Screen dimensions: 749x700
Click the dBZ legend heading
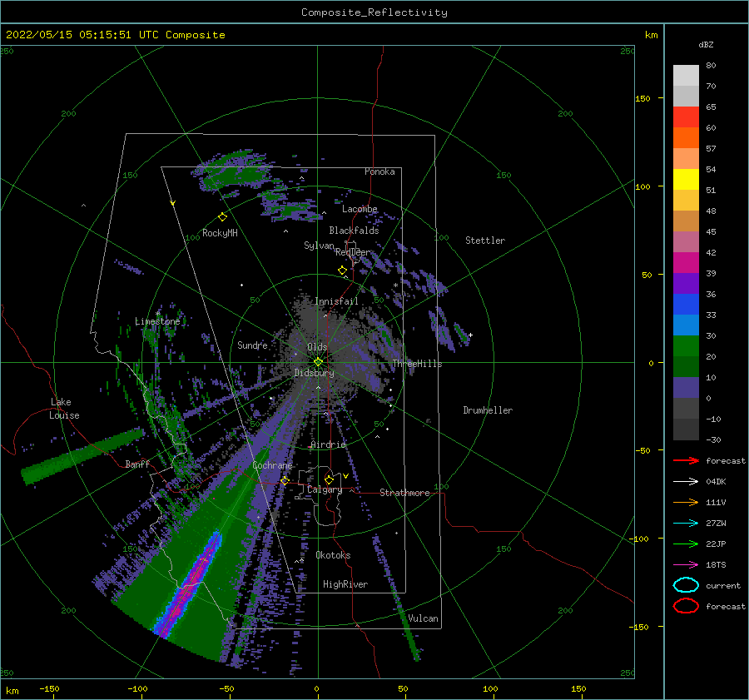tap(706, 45)
